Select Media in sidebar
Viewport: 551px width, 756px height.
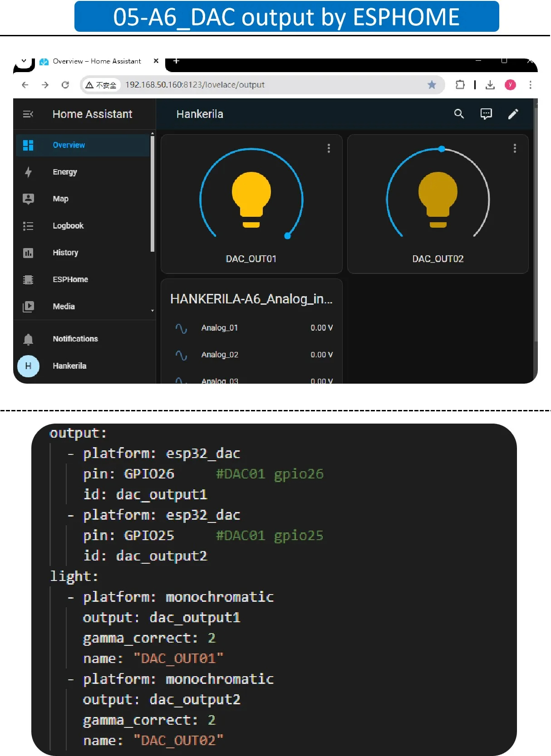point(64,307)
